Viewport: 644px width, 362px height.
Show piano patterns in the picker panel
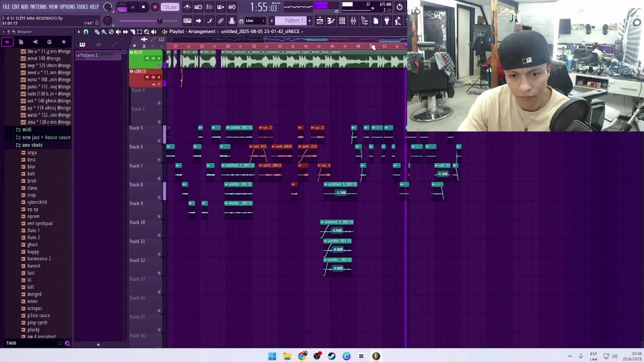tap(82, 44)
